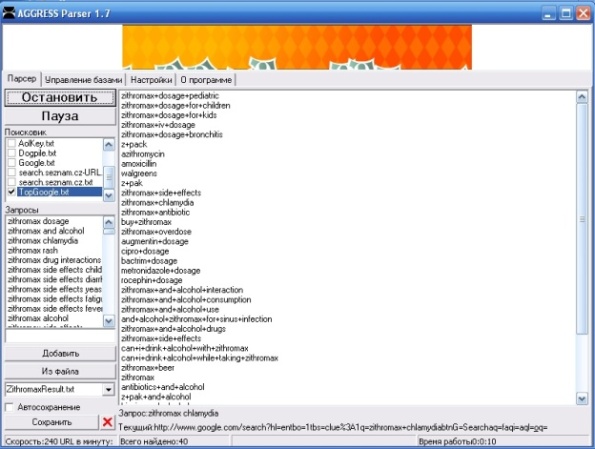Viewport: 595px width, 449px height.
Task: Click result 'zithromax+beer'
Action: 148,368
